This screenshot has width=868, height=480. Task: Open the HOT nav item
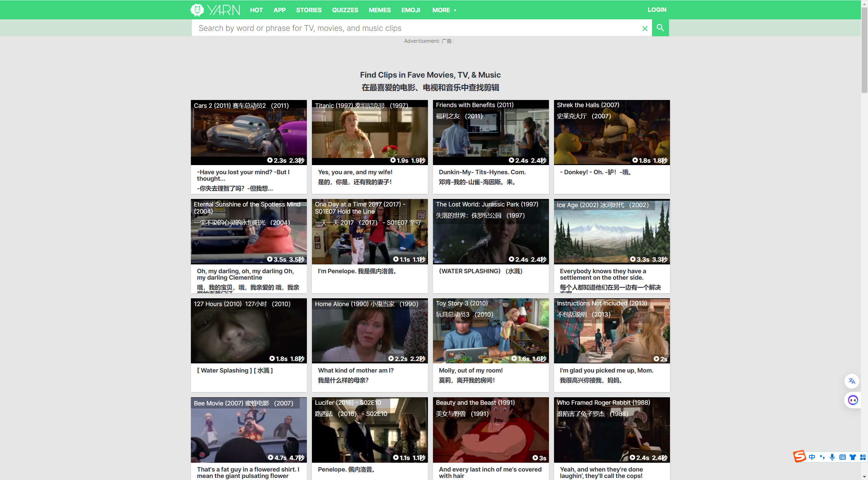pos(256,10)
